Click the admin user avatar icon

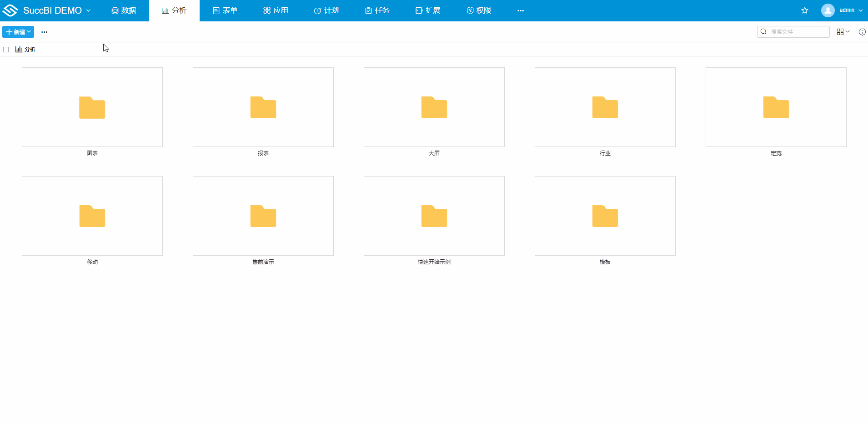(x=828, y=10)
